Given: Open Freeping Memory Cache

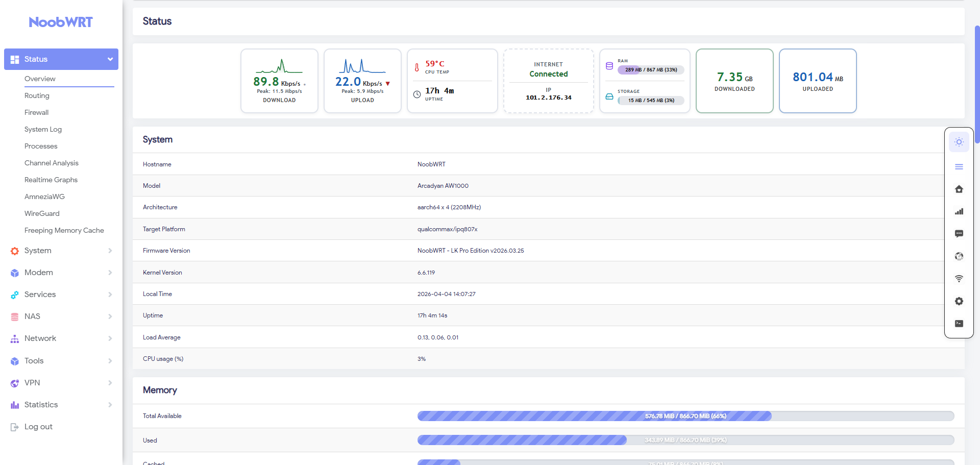Looking at the screenshot, I should coord(64,230).
